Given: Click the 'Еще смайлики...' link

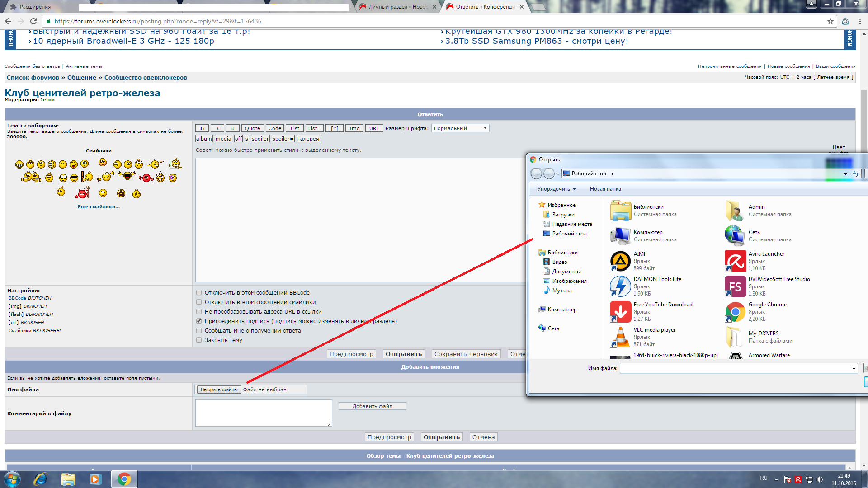Looking at the screenshot, I should pyautogui.click(x=99, y=206).
